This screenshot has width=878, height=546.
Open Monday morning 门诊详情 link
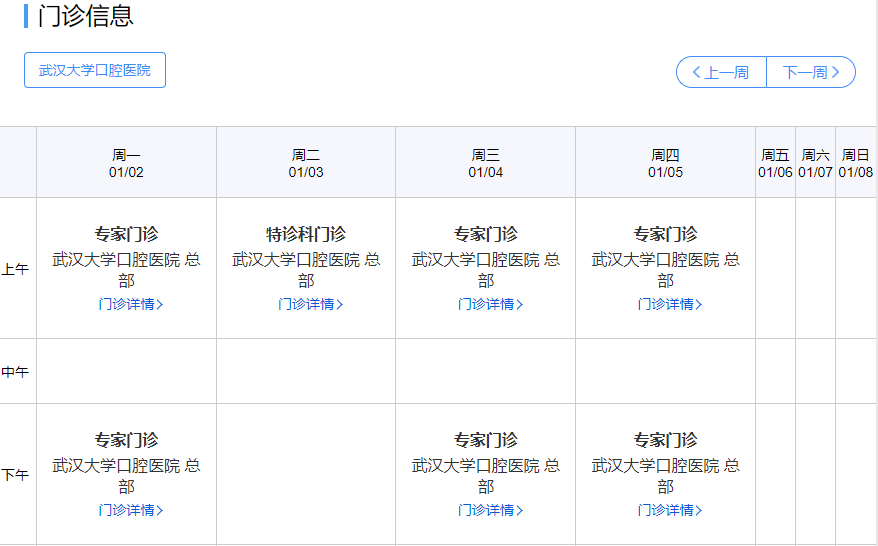130,304
